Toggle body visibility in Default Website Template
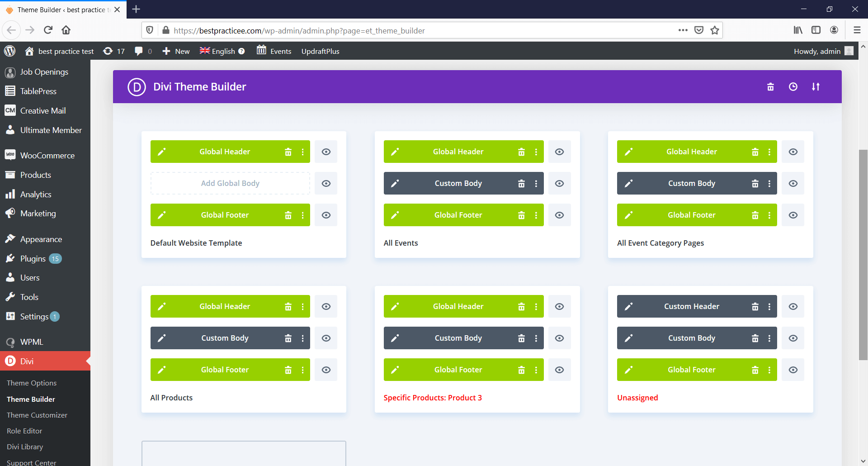The width and height of the screenshot is (868, 466). [x=326, y=184]
